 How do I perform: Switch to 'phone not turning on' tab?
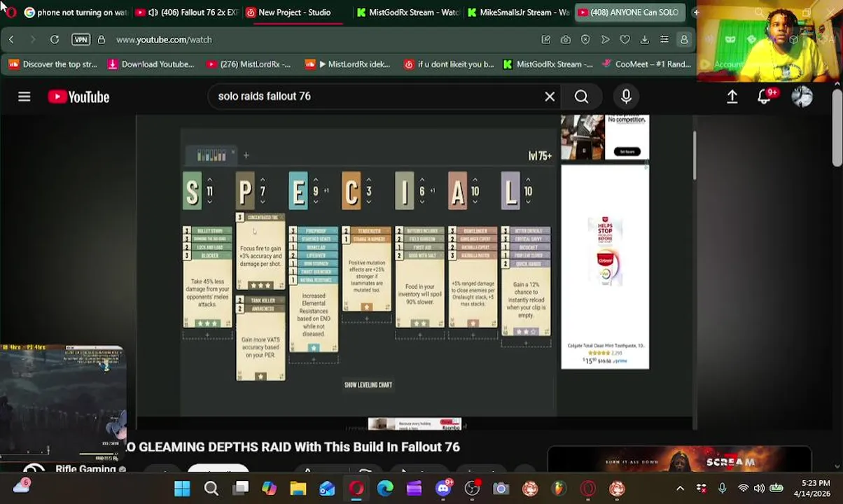75,13
